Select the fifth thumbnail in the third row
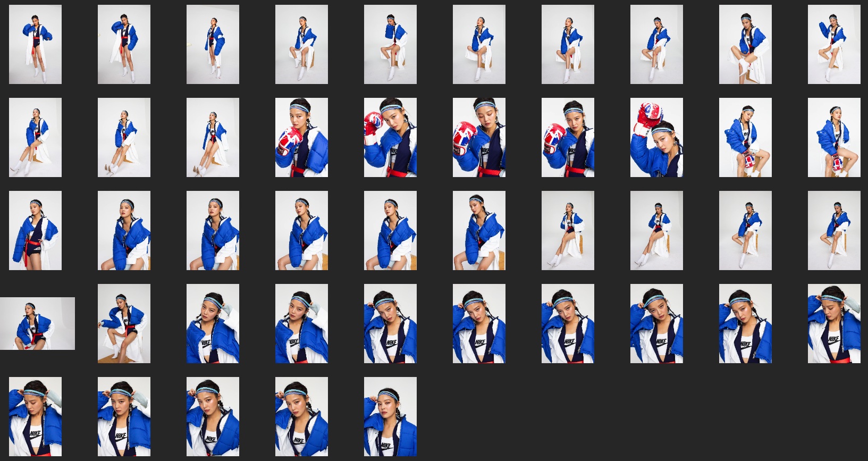The width and height of the screenshot is (868, 461). (x=390, y=231)
